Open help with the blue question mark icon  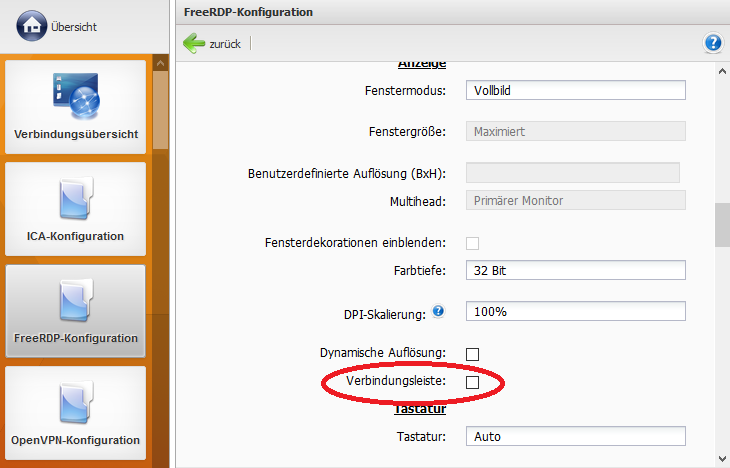713,43
